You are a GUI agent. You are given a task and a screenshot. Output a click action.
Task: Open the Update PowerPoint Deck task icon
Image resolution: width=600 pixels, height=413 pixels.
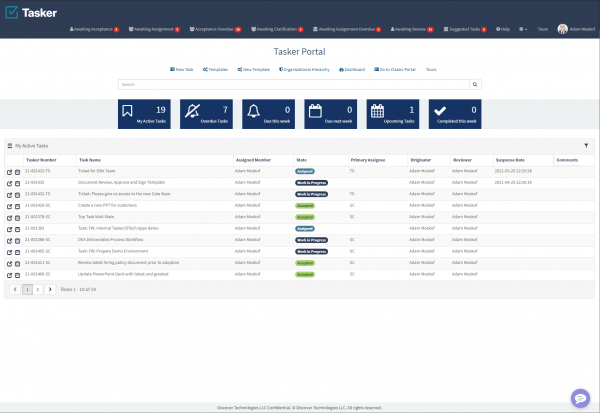coord(10,276)
